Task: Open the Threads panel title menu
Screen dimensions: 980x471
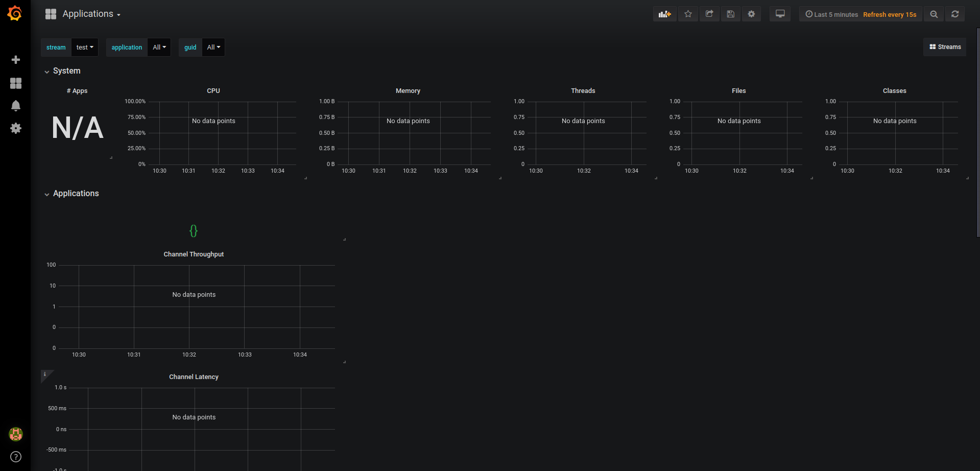Action: coord(583,91)
